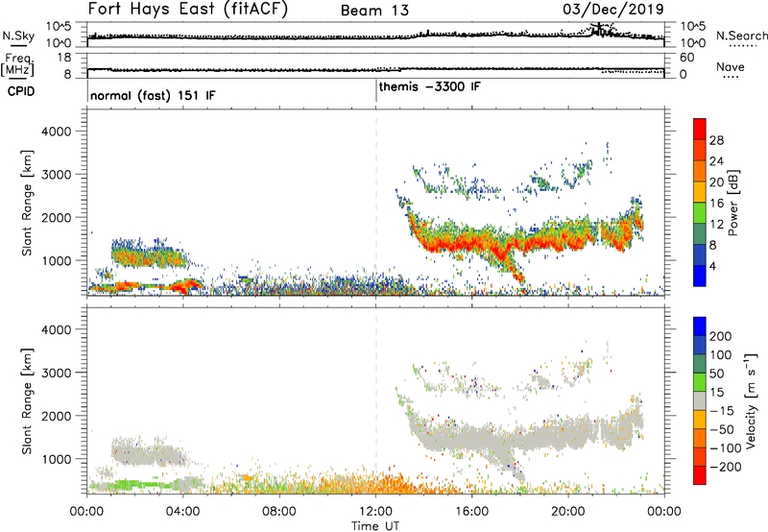Click the 'Velocity [m s-1]' colorbar label

click(750, 400)
